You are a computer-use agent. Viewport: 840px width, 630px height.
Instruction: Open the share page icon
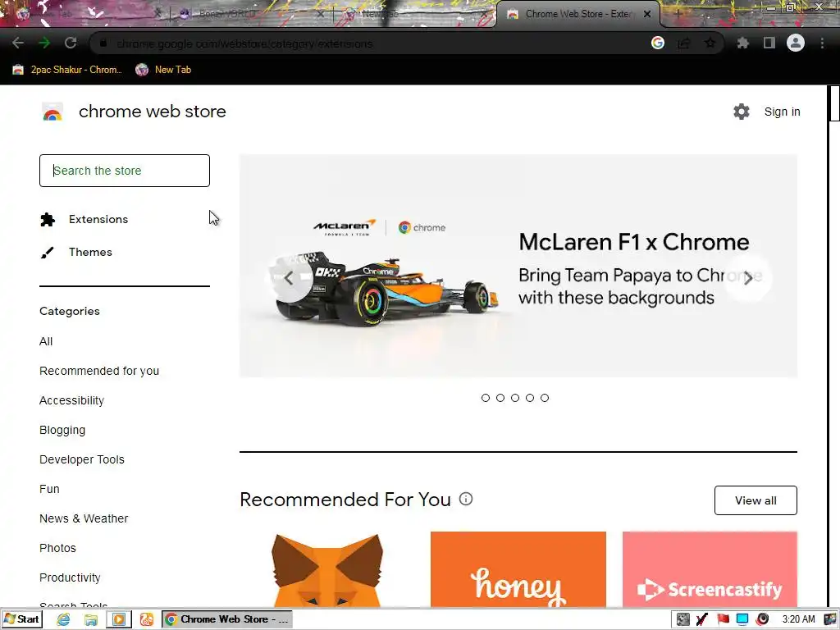point(683,43)
